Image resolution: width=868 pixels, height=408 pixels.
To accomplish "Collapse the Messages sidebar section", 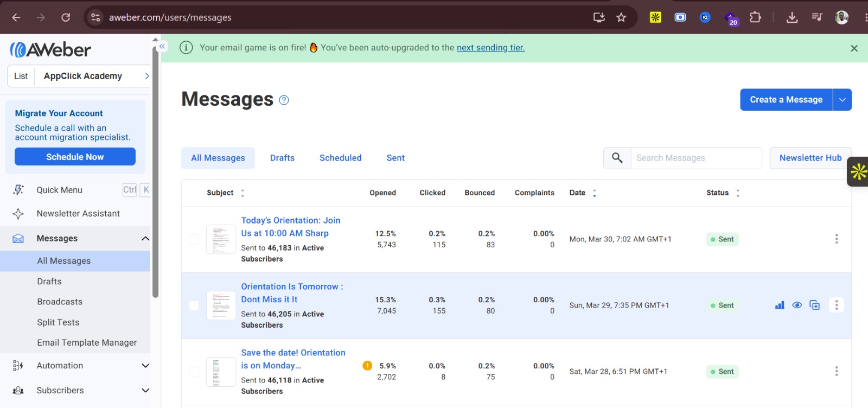I will pyautogui.click(x=145, y=239).
